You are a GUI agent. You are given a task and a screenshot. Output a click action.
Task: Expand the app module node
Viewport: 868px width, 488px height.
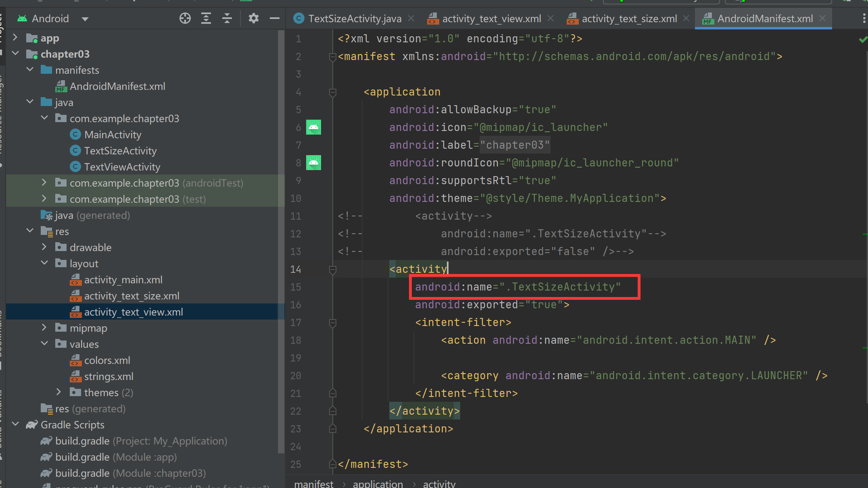pos(15,37)
